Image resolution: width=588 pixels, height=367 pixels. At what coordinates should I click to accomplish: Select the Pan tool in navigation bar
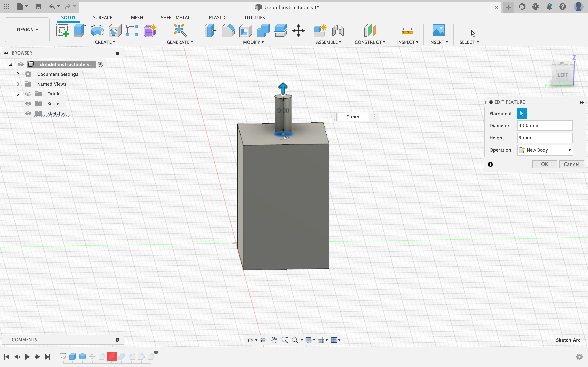click(274, 340)
